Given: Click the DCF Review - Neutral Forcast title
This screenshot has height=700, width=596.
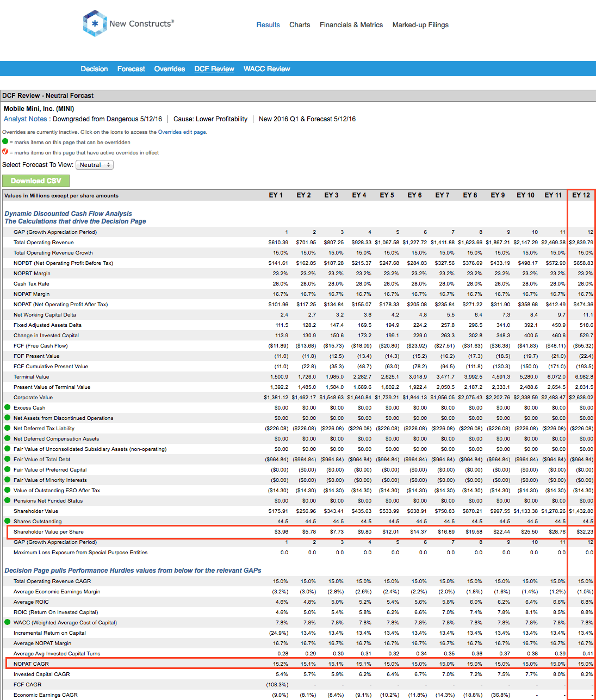Looking at the screenshot, I should (48, 96).
